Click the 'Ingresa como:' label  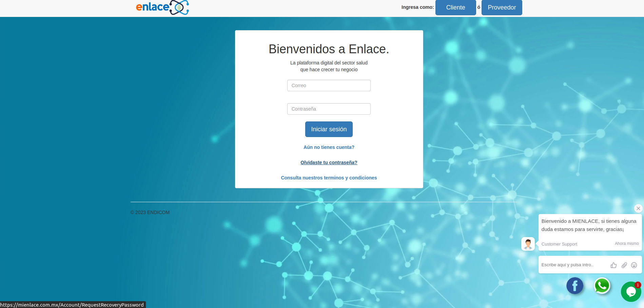click(417, 7)
